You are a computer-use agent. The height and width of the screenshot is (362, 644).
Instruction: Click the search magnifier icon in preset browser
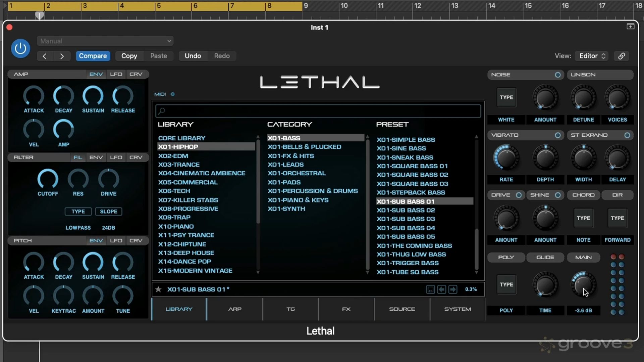click(162, 111)
